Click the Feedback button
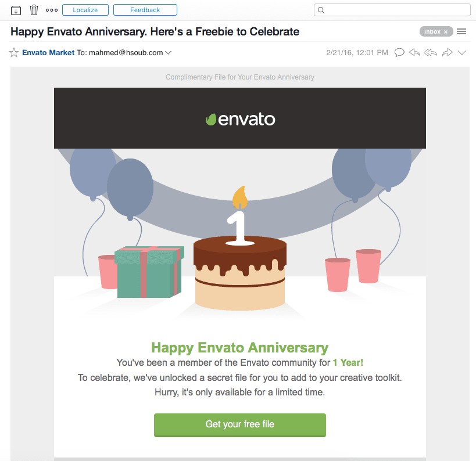 click(x=145, y=10)
